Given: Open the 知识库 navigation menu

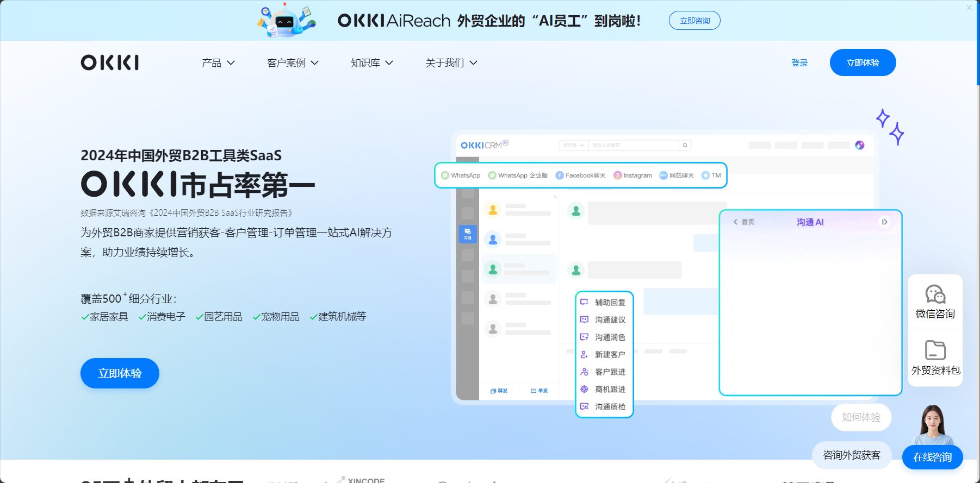Looking at the screenshot, I should pos(371,63).
